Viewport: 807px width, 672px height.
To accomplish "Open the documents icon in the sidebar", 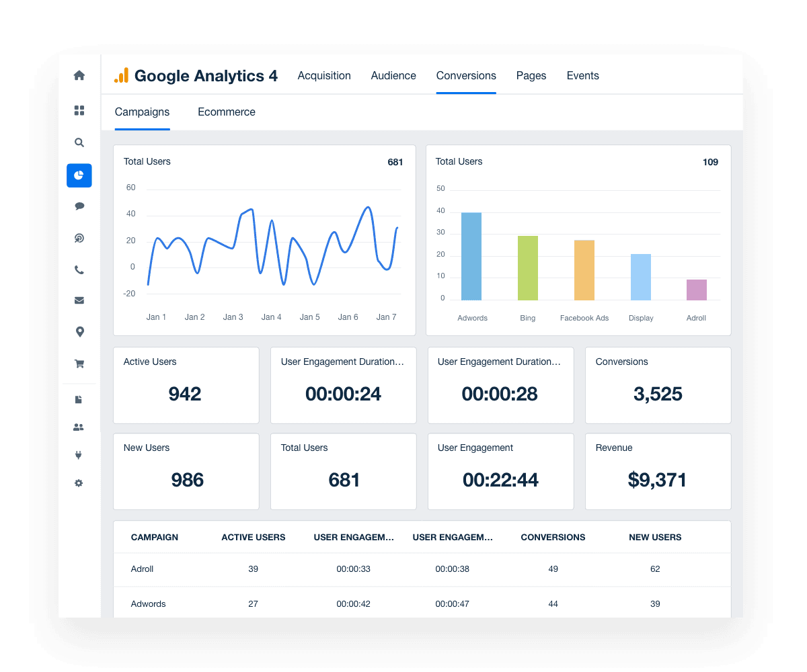I will 79,399.
